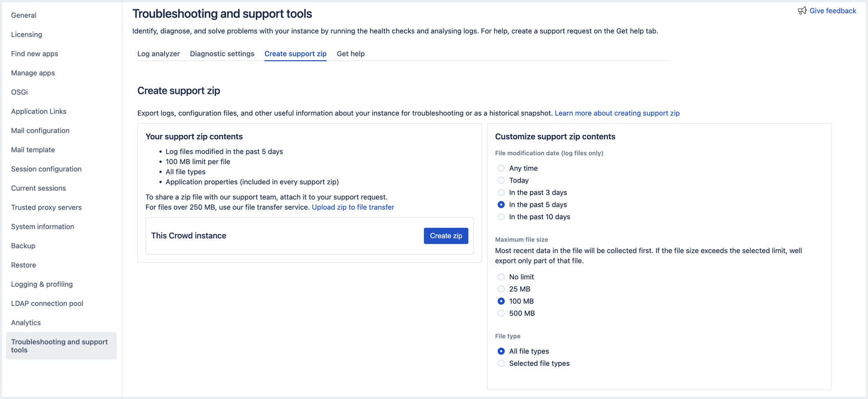The height and width of the screenshot is (399, 868).
Task: Select the Any time radio button
Action: (x=501, y=168)
